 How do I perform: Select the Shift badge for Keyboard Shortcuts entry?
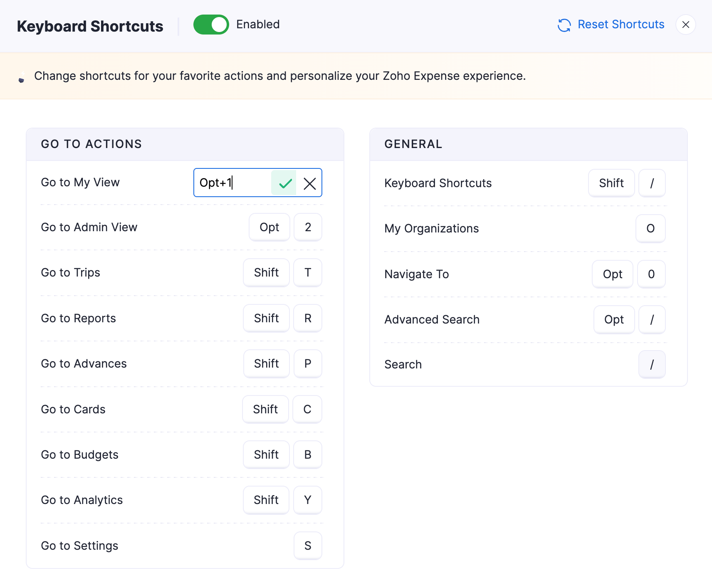(x=611, y=183)
